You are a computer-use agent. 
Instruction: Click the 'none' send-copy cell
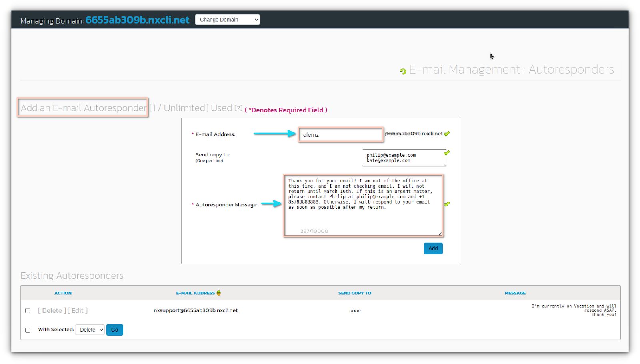coord(355,311)
